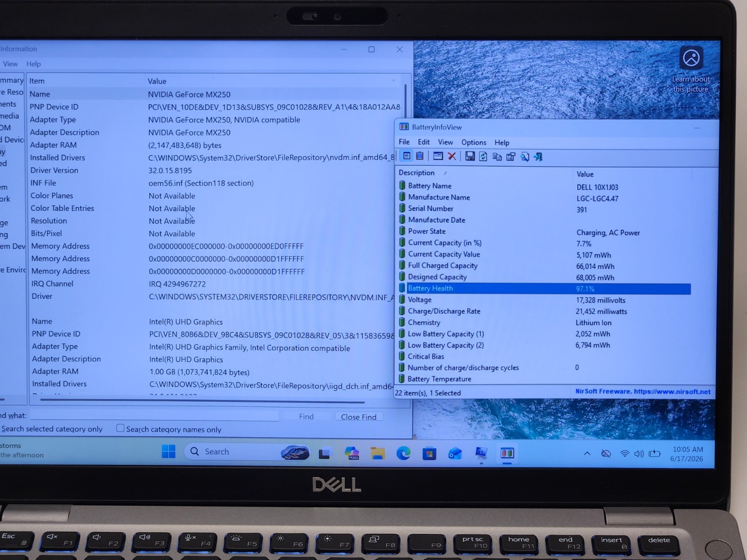The width and height of the screenshot is (747, 560).
Task: Open Outlook from the taskbar
Action: (455, 453)
